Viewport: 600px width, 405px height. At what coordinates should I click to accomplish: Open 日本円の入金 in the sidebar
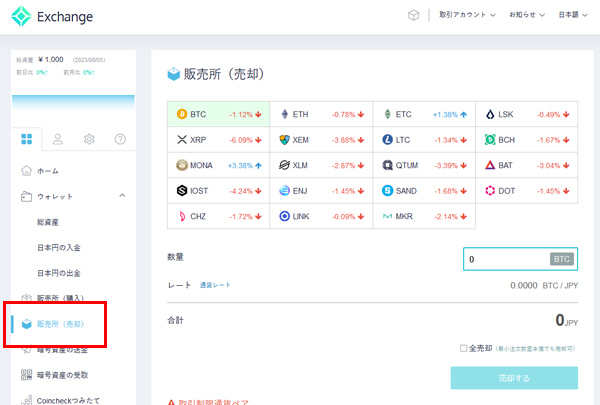59,247
